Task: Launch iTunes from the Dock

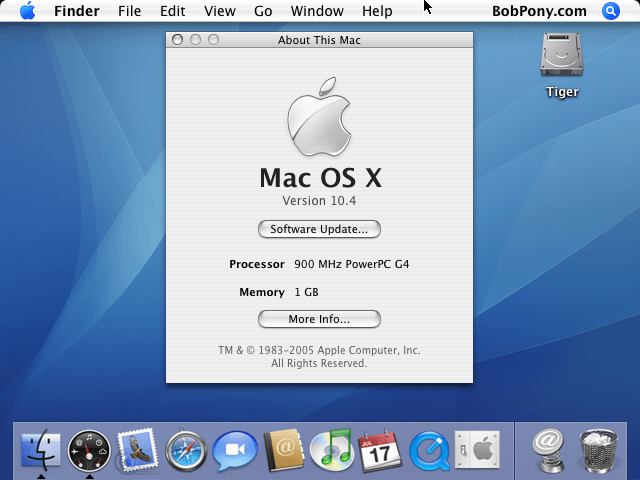Action: click(331, 450)
